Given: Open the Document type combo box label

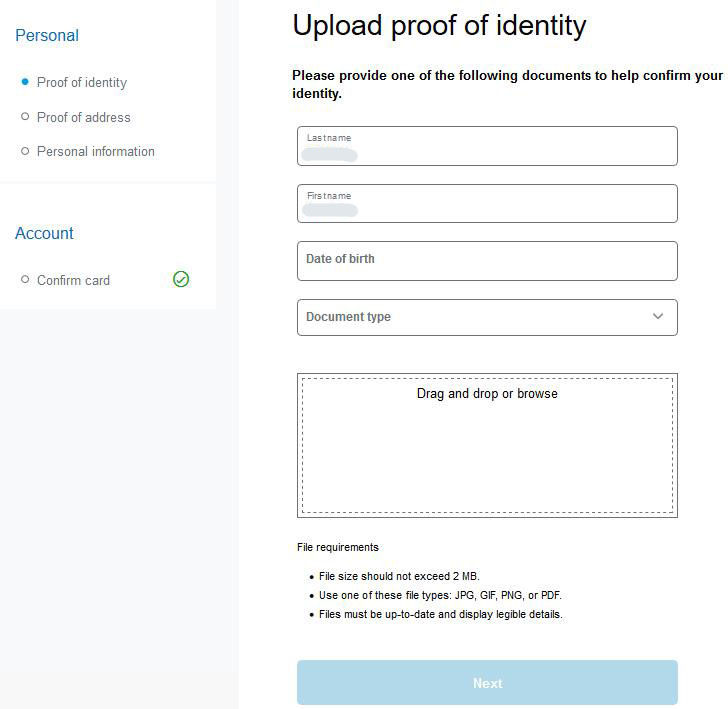Looking at the screenshot, I should 349,317.
